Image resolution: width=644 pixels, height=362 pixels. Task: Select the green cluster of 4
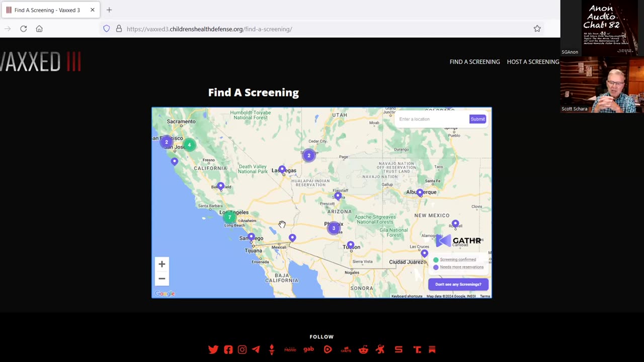click(x=189, y=145)
